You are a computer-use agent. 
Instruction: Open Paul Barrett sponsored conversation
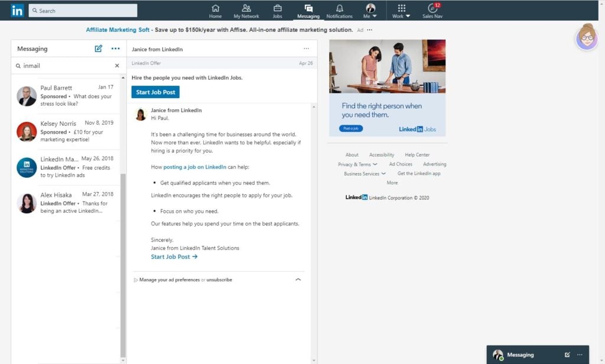66,96
